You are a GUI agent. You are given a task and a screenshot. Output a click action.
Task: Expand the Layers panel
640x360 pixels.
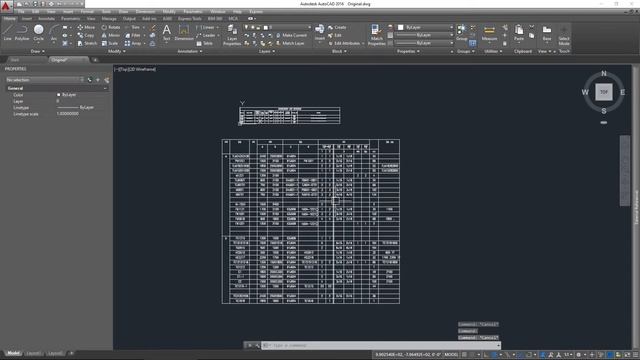[267, 51]
